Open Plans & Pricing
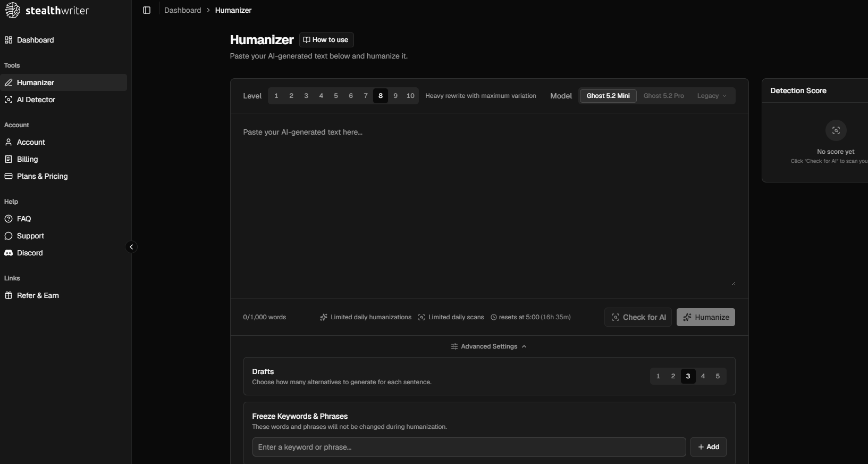Screen dimensions: 868x464 64,176
